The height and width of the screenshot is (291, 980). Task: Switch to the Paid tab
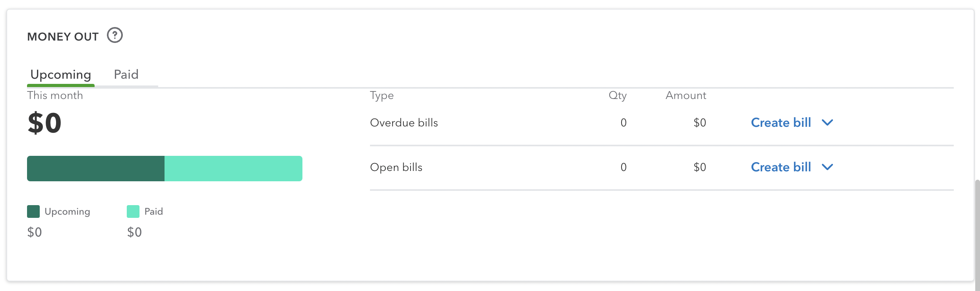click(x=126, y=74)
